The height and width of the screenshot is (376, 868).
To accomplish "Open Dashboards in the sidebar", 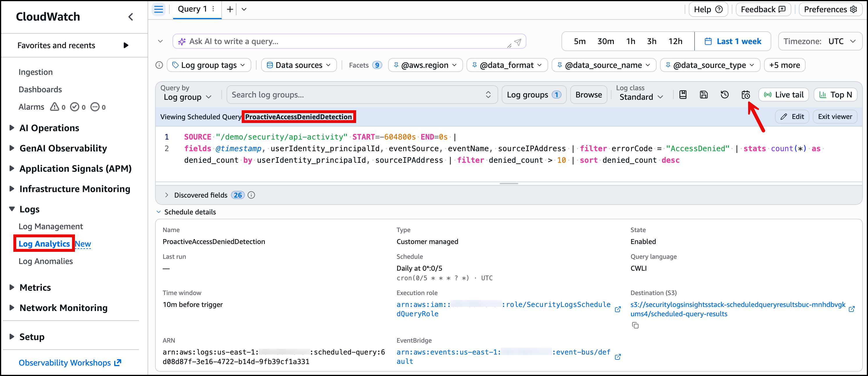I will (40, 90).
